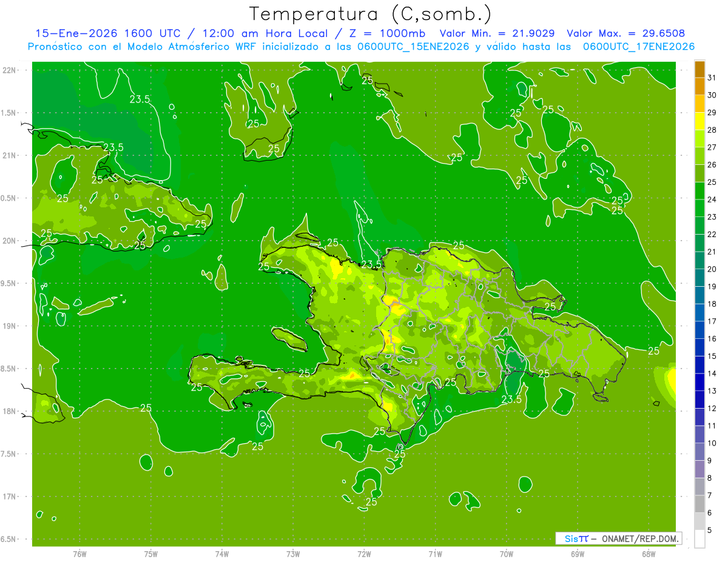Screen dimensions: 728x562
Task: Pick the gray scale segment between 6 and 7
Action: click(x=700, y=504)
